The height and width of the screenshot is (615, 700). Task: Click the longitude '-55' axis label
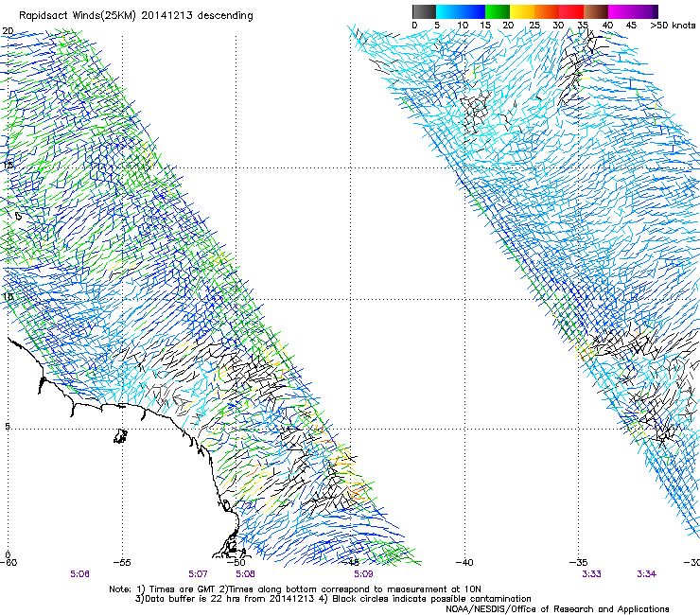pyautogui.click(x=122, y=563)
